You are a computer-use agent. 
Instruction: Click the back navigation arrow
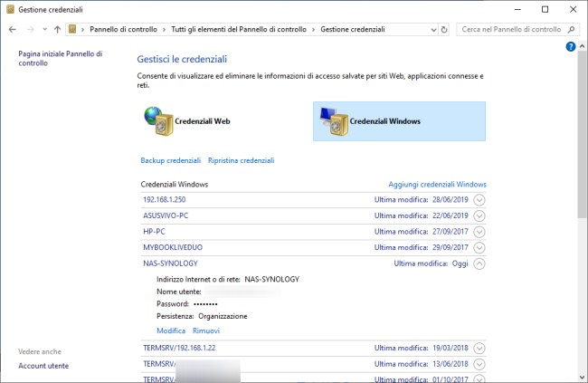click(12, 29)
